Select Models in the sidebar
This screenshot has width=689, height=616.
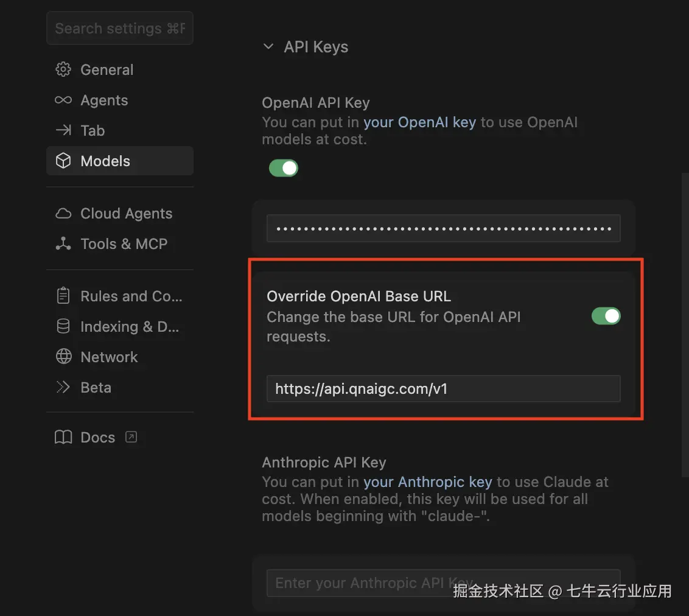coord(119,161)
